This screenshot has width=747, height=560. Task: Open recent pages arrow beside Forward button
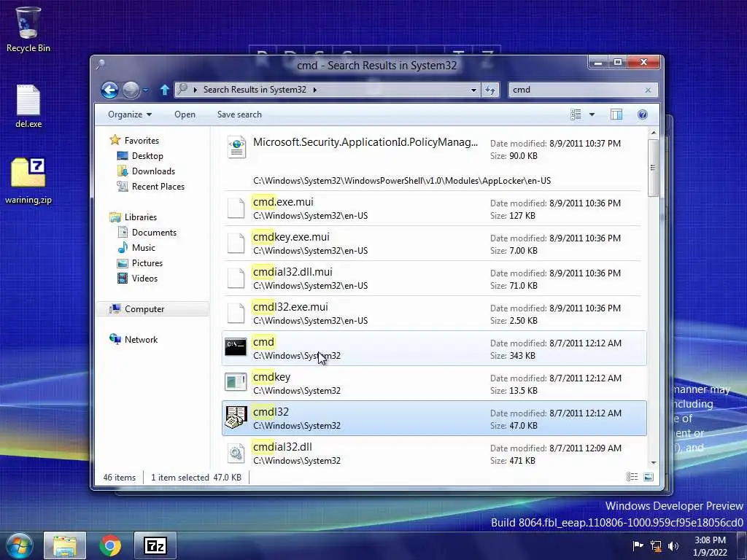tap(146, 90)
